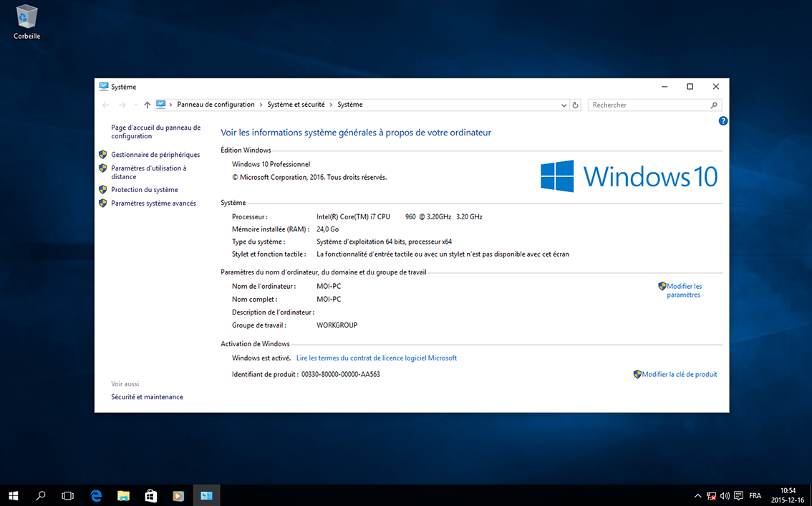
Task: Select the processor value Intel Core i7
Action: pyautogui.click(x=400, y=216)
